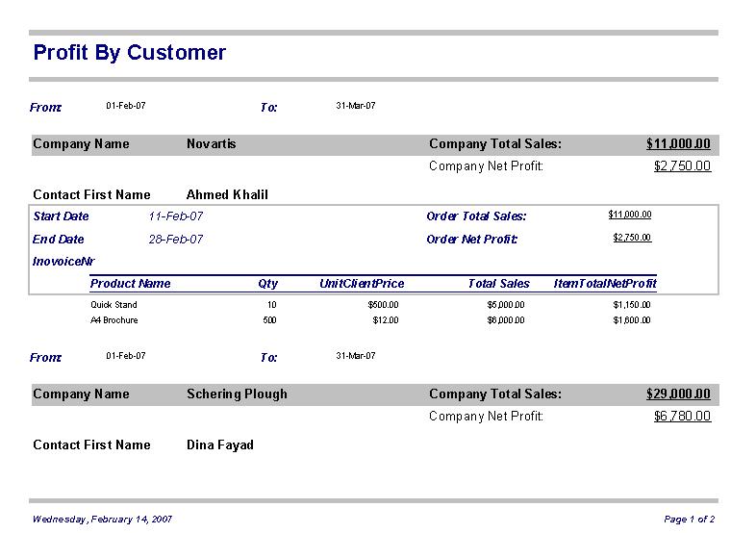Click the Page 1 of 2 footer text

[x=689, y=520]
